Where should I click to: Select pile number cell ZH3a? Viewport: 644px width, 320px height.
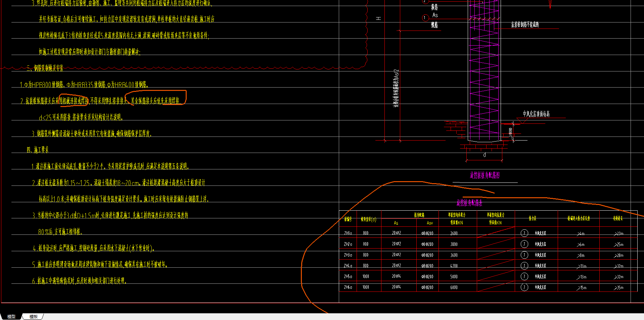348,255
